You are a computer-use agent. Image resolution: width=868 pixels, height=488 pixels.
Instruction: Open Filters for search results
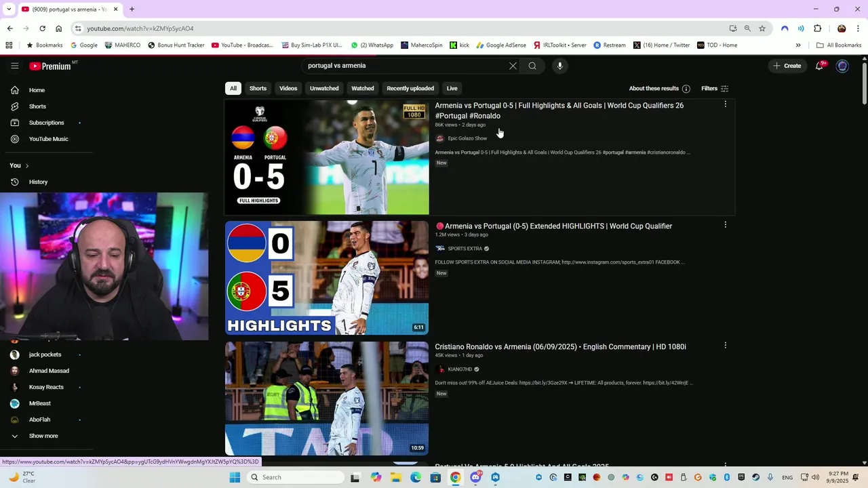click(715, 88)
